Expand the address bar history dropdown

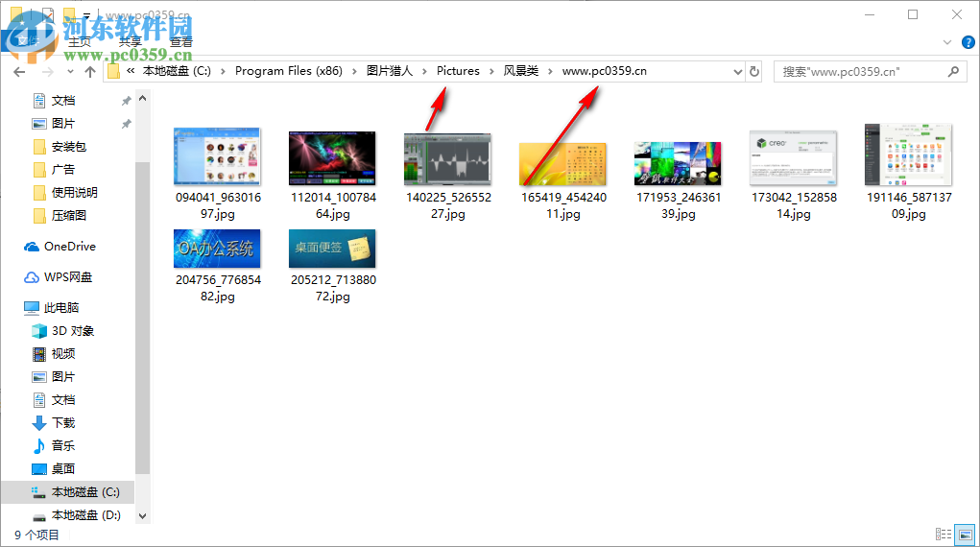[x=737, y=71]
